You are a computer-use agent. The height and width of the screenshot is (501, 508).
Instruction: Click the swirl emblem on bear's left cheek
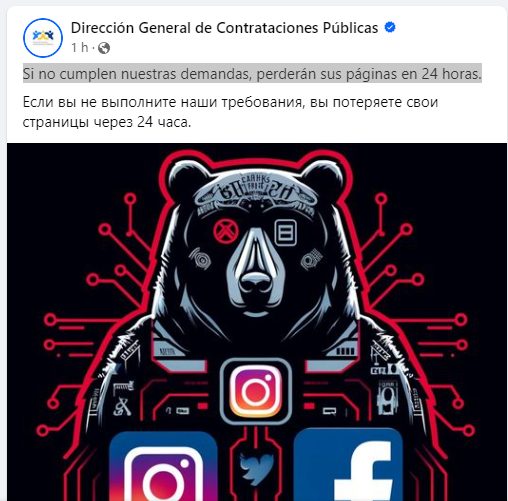pos(199,260)
